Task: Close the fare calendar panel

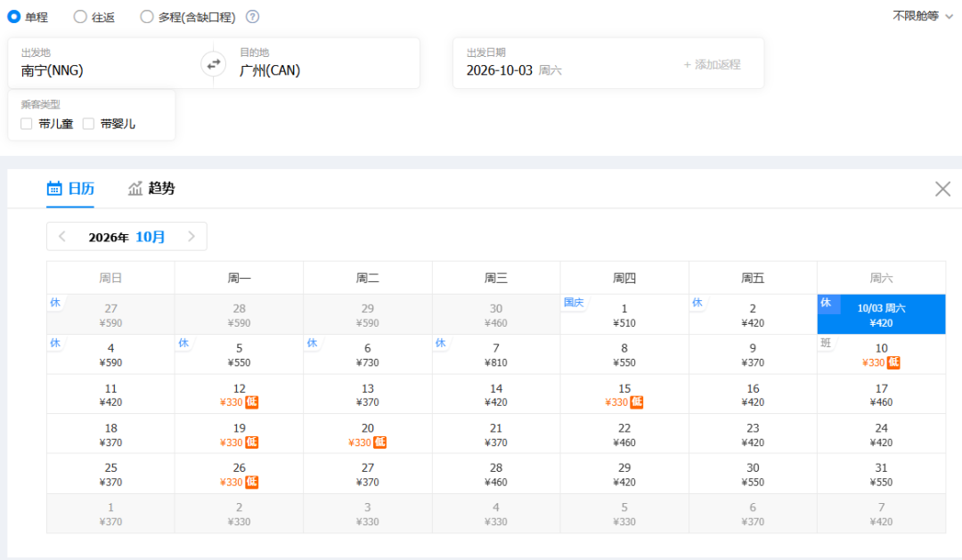Action: (x=942, y=189)
